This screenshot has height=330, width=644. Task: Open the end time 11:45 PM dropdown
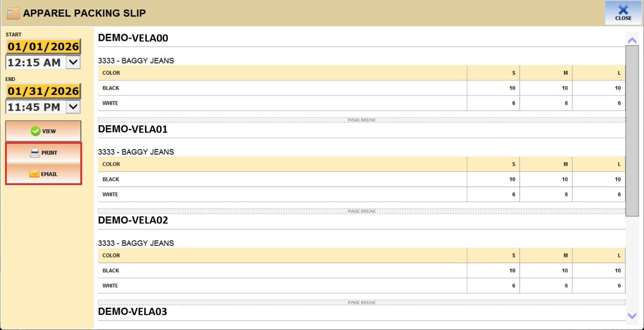click(73, 107)
